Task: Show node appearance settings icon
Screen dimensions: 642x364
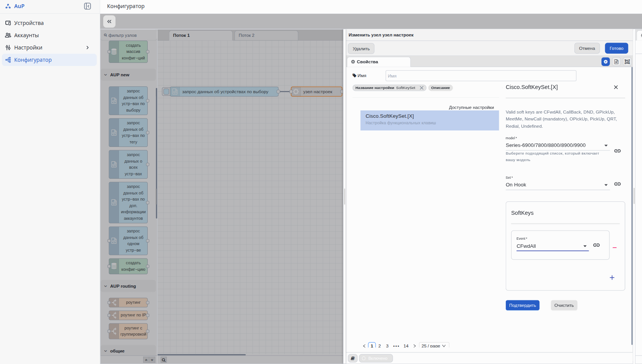Action: 627,62
